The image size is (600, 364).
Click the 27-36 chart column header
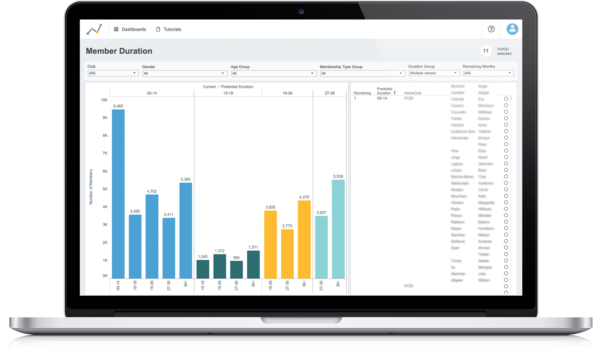click(329, 93)
